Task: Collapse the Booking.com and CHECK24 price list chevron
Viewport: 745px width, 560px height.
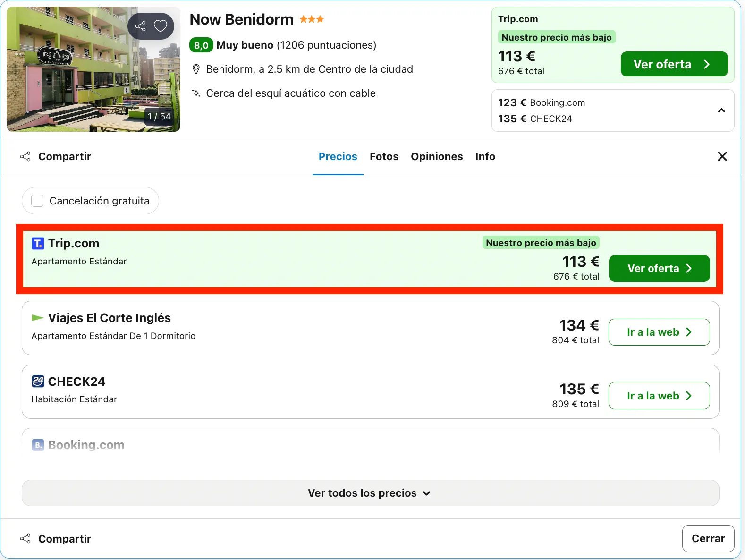Action: point(721,110)
